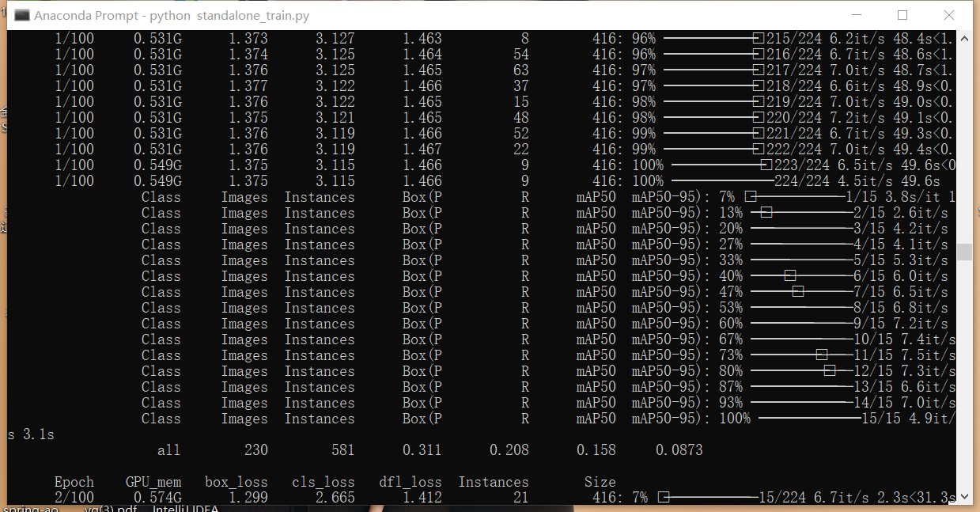The image size is (980, 512).
Task: Click the '0.0873' mAP50-95 value
Action: pyautogui.click(x=679, y=450)
